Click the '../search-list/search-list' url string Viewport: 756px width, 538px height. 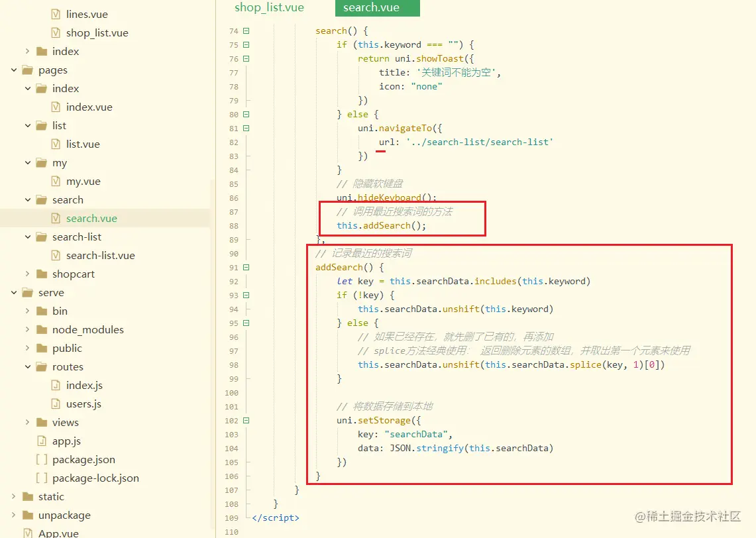point(480,142)
